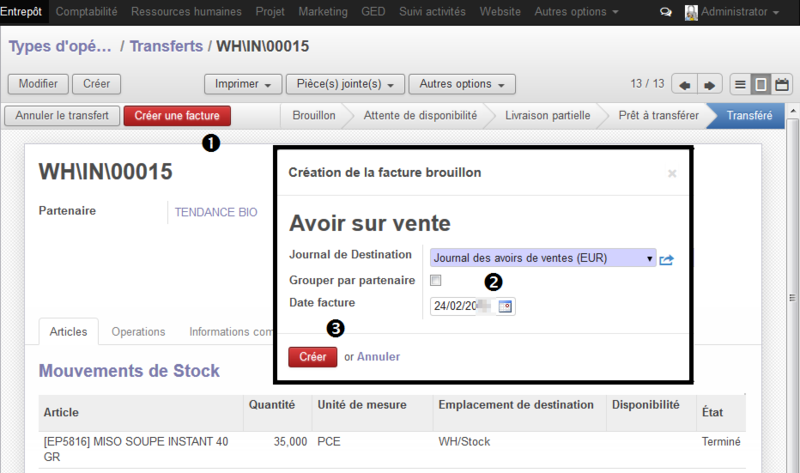Screen dimensions: 800x473
Task: Expand toolbar Autres options dropdown
Action: (462, 84)
